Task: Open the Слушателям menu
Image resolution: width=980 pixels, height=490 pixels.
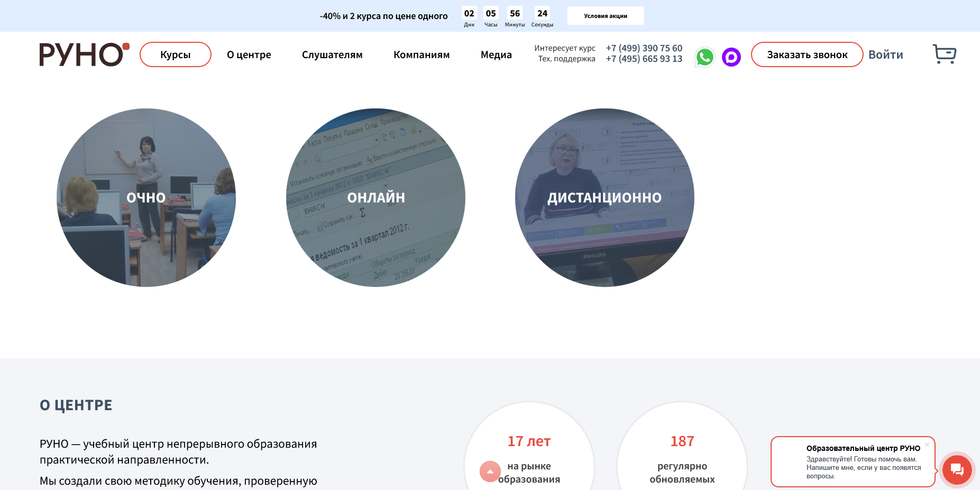Action: point(332,54)
